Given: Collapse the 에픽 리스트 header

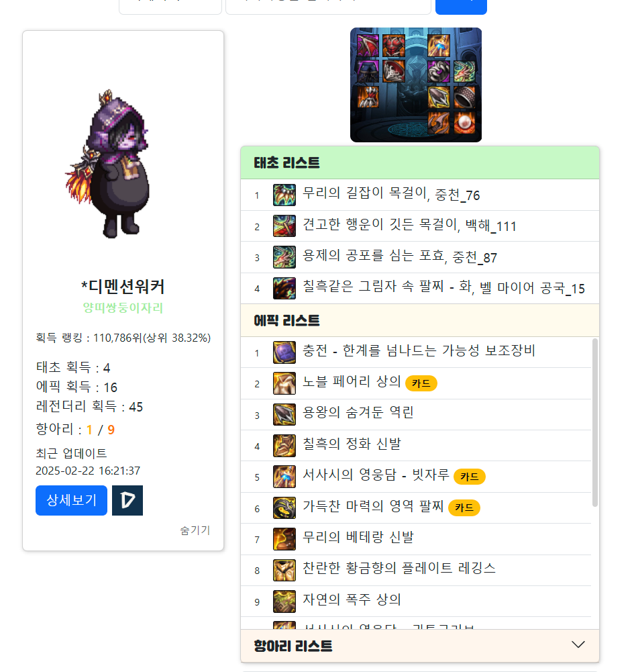Looking at the screenshot, I should [x=420, y=321].
